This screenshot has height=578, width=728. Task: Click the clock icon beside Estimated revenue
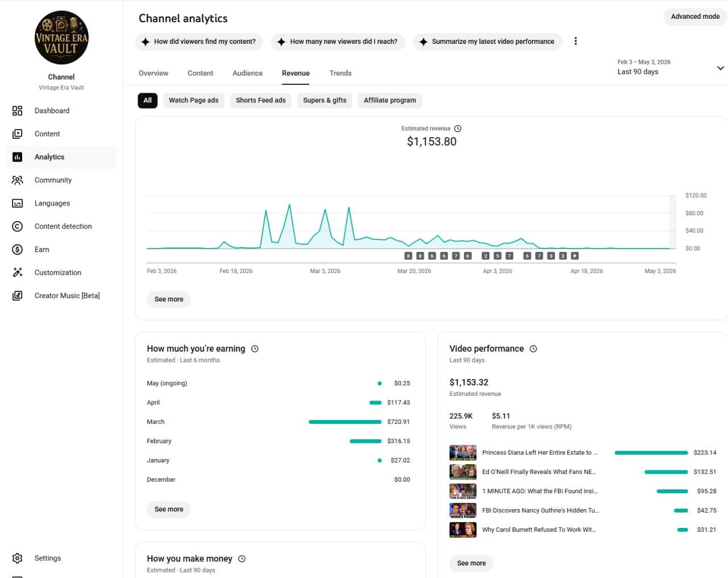[458, 129]
